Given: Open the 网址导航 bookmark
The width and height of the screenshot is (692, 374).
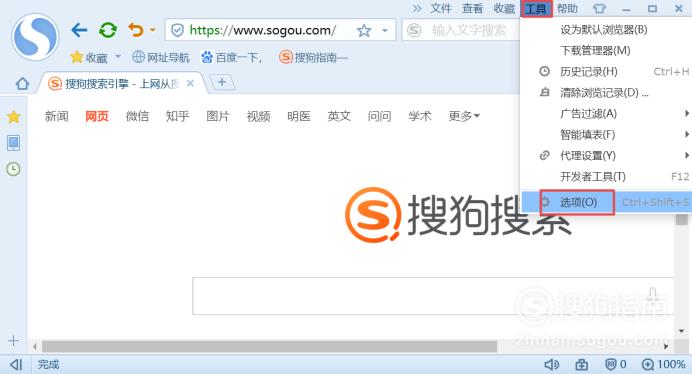Looking at the screenshot, I should pos(161,57).
